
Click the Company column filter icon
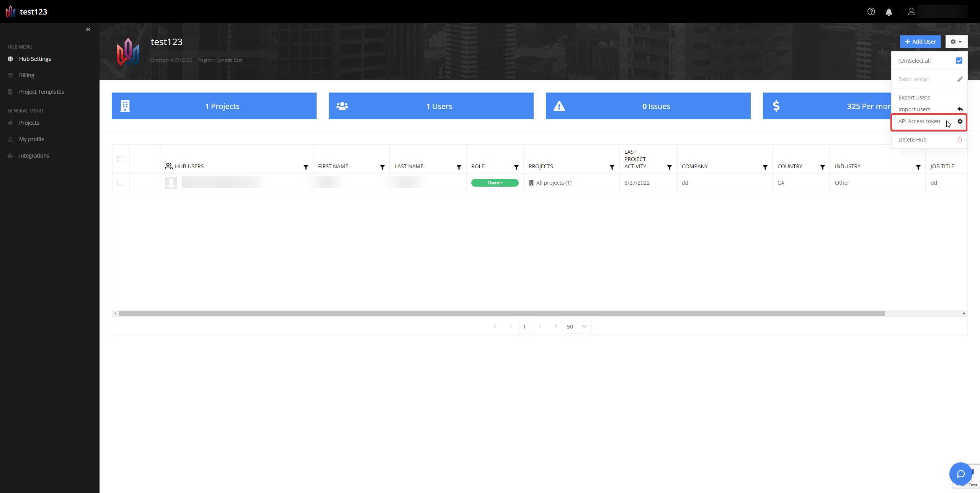[765, 167]
